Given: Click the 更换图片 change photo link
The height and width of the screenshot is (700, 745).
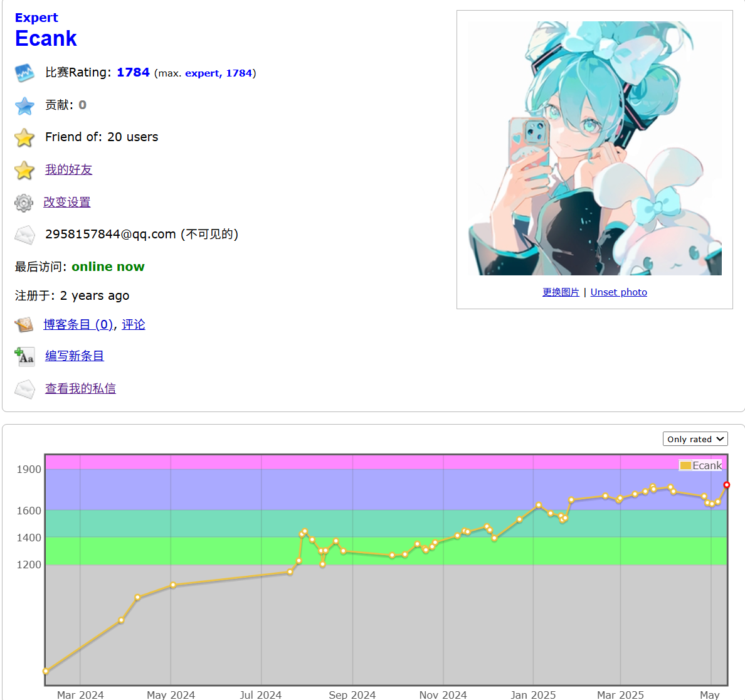Looking at the screenshot, I should point(561,292).
